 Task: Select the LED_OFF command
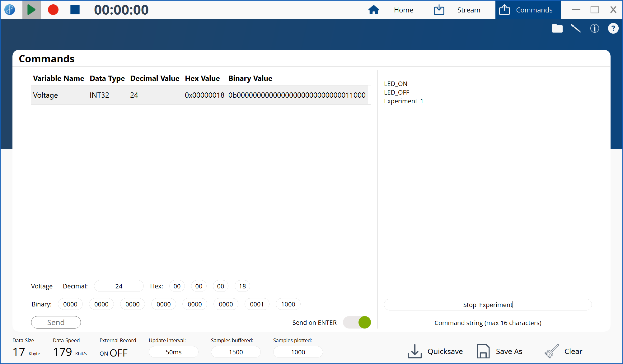pyautogui.click(x=396, y=92)
